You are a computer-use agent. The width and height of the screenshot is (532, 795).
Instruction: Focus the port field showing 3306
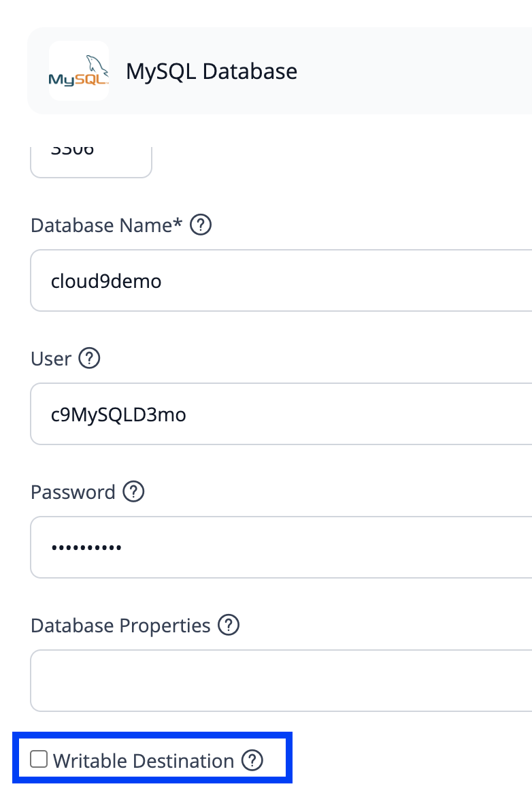pyautogui.click(x=91, y=162)
